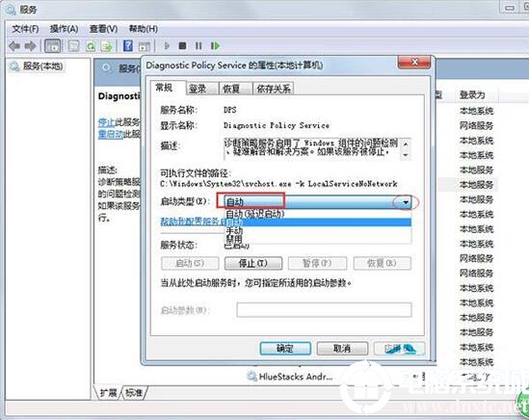Viewport: 529px width, 420px height.
Task: Switch to the 登录 tab
Action: [x=201, y=89]
